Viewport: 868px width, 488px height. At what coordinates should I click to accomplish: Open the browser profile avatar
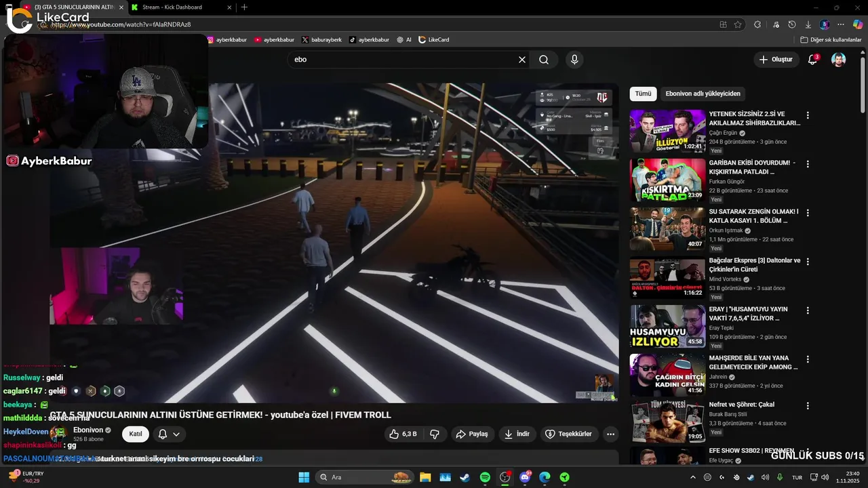[825, 24]
